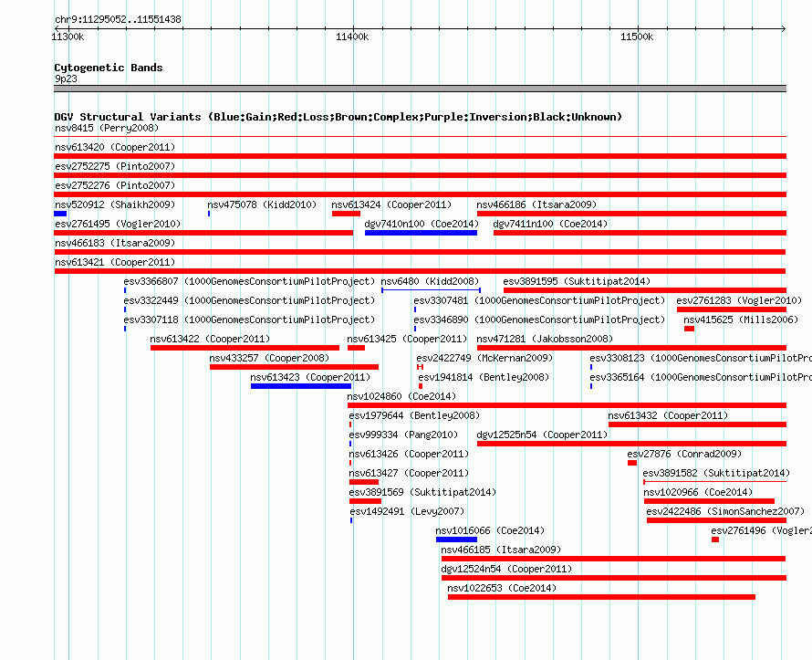Select the 9p23 cytogenetic band bar
The width and height of the screenshot is (812, 660).
point(420,89)
